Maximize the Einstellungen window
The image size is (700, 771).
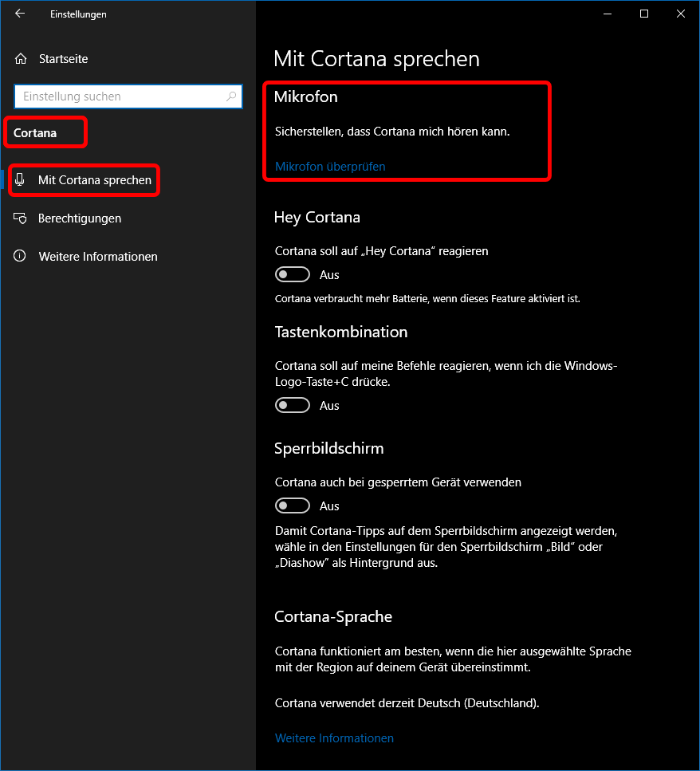pos(644,14)
